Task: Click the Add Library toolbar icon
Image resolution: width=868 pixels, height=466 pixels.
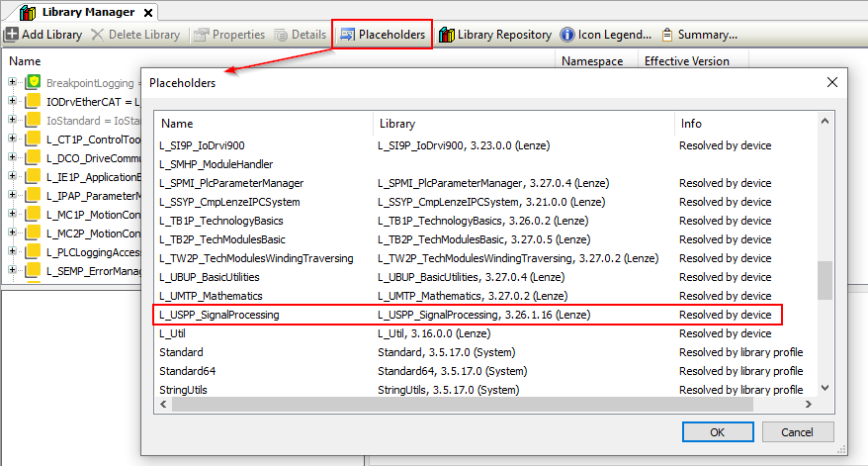Action: click(x=12, y=35)
